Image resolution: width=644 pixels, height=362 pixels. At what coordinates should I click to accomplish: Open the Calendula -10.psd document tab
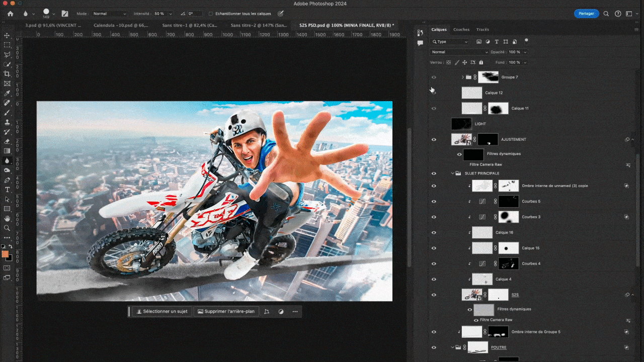(x=121, y=25)
